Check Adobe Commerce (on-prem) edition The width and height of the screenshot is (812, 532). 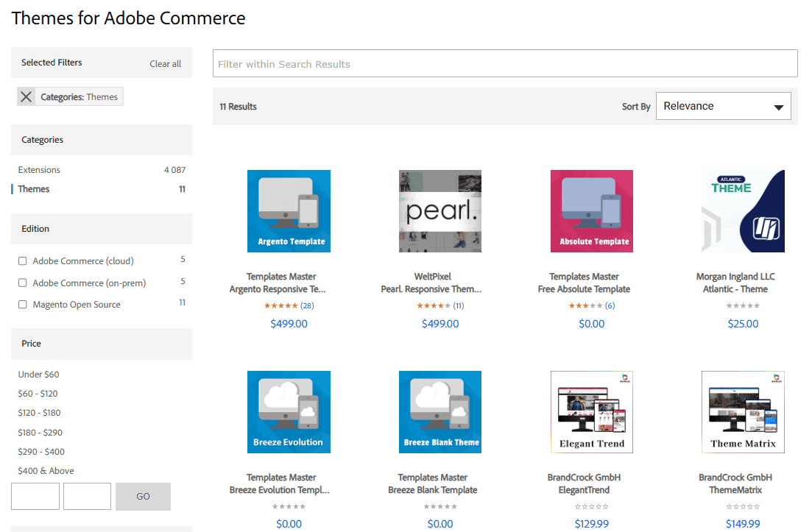[22, 283]
